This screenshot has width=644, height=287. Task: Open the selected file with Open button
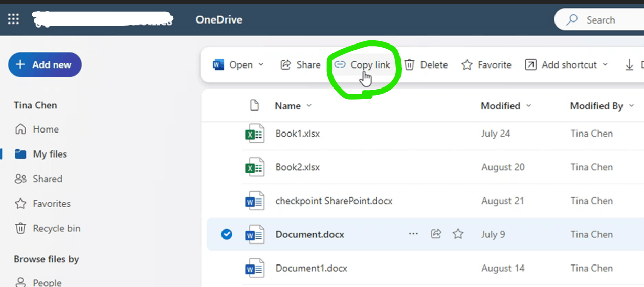tap(233, 65)
